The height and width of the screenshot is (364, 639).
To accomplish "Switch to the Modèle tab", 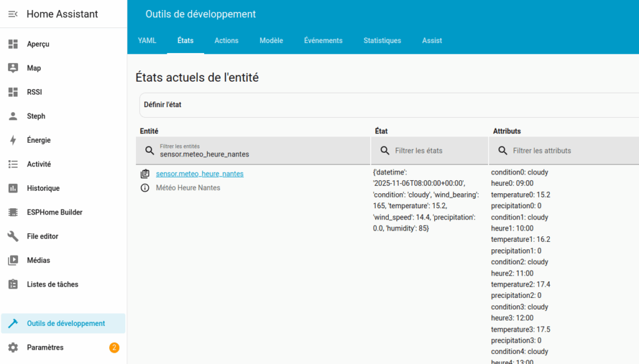I will pyautogui.click(x=271, y=41).
